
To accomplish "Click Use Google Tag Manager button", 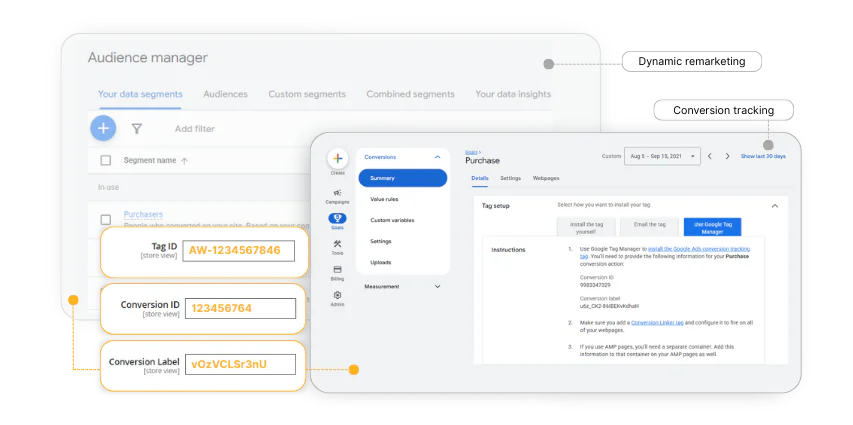I will [x=712, y=227].
